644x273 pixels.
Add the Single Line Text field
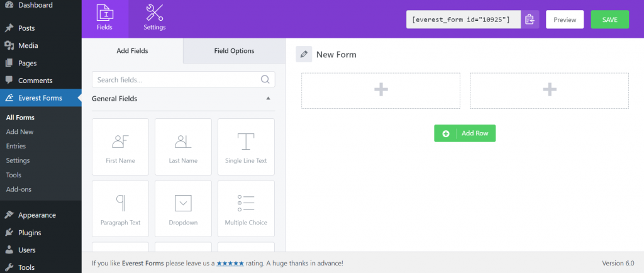point(246,147)
